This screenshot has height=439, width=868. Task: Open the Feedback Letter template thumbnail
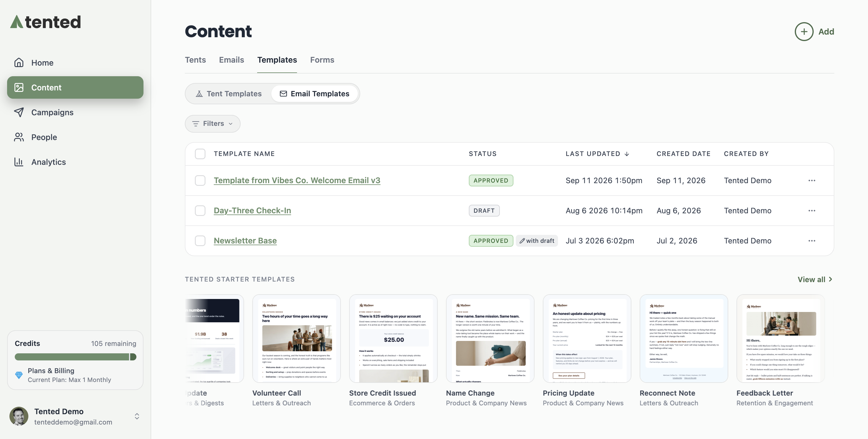[x=781, y=339]
